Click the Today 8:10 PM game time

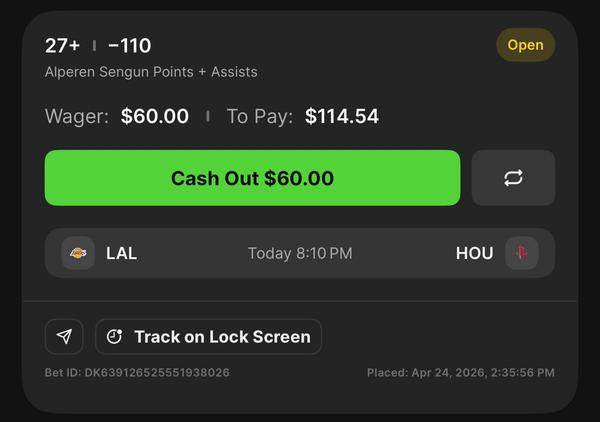click(x=300, y=253)
